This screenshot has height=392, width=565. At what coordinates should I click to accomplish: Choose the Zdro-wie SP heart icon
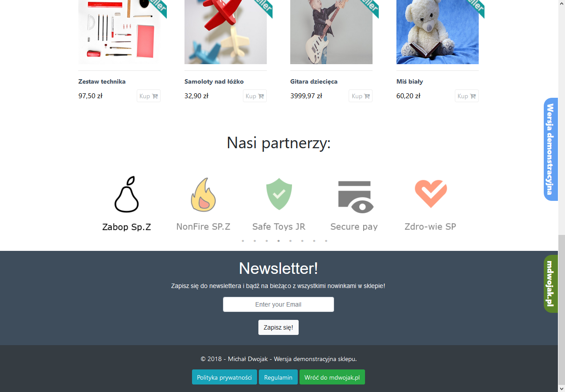431,194
